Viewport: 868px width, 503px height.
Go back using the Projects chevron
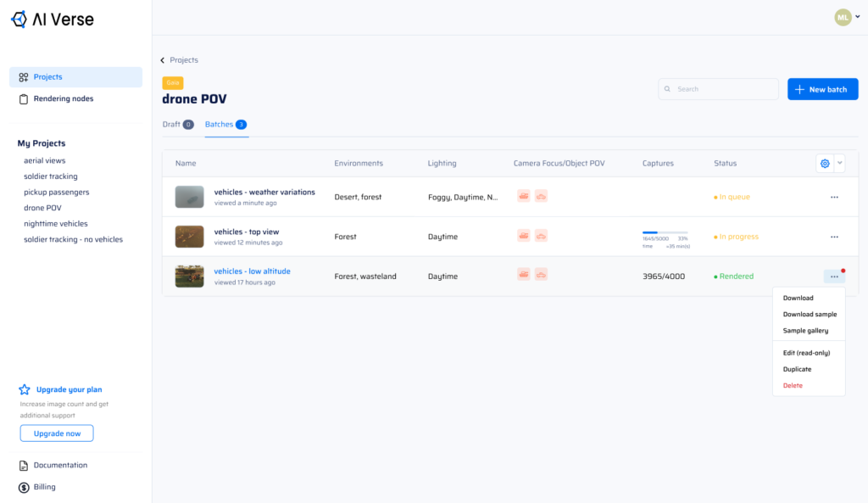coord(163,60)
